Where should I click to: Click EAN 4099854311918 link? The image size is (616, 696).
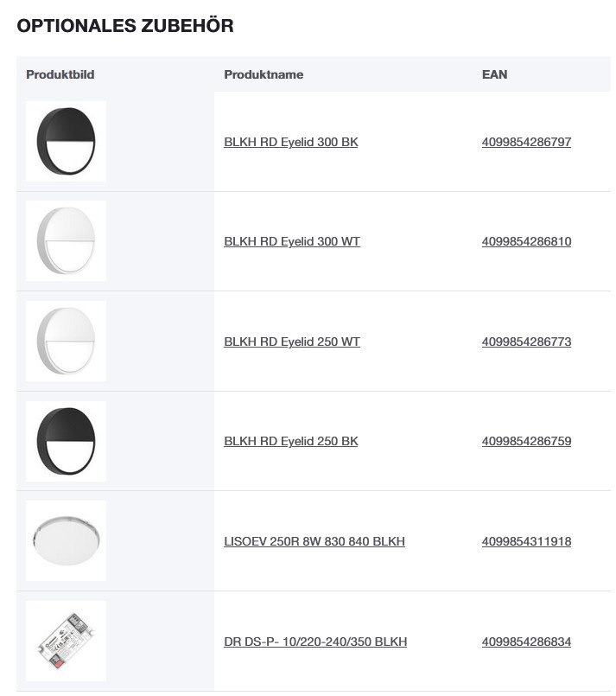click(526, 541)
